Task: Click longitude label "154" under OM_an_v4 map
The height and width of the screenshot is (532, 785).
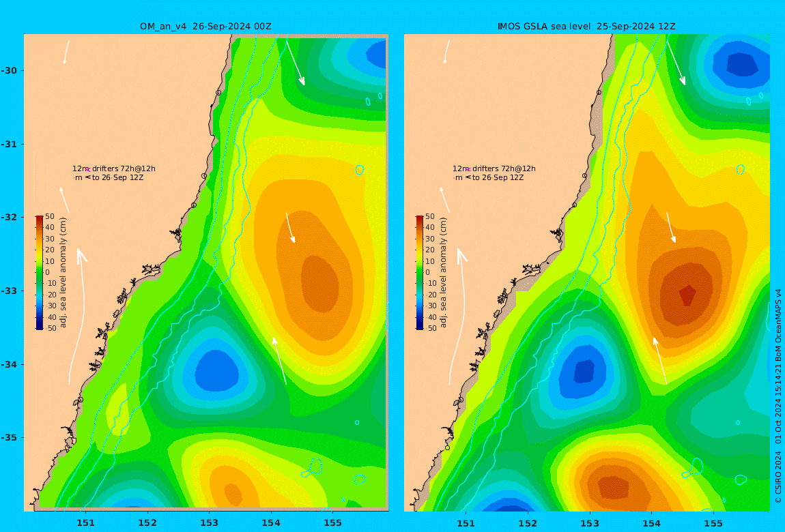Action: (x=271, y=523)
